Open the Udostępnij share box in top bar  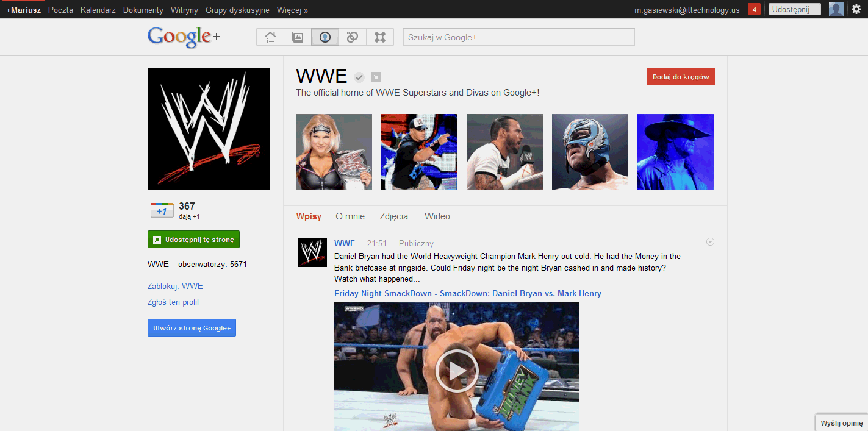[795, 9]
